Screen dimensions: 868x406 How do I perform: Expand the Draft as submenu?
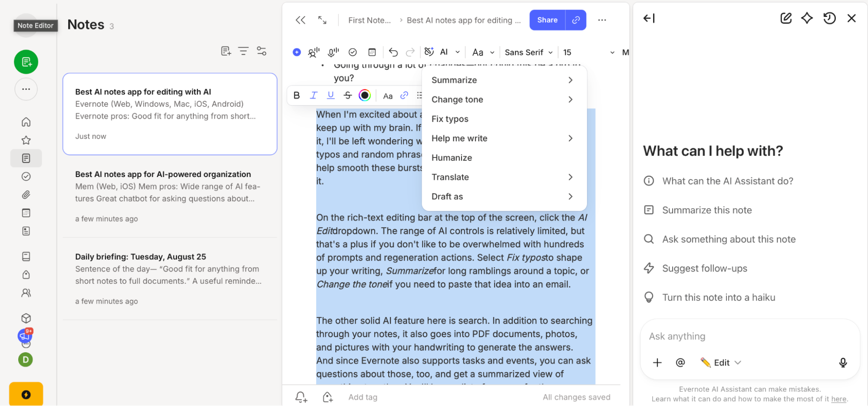coord(504,196)
